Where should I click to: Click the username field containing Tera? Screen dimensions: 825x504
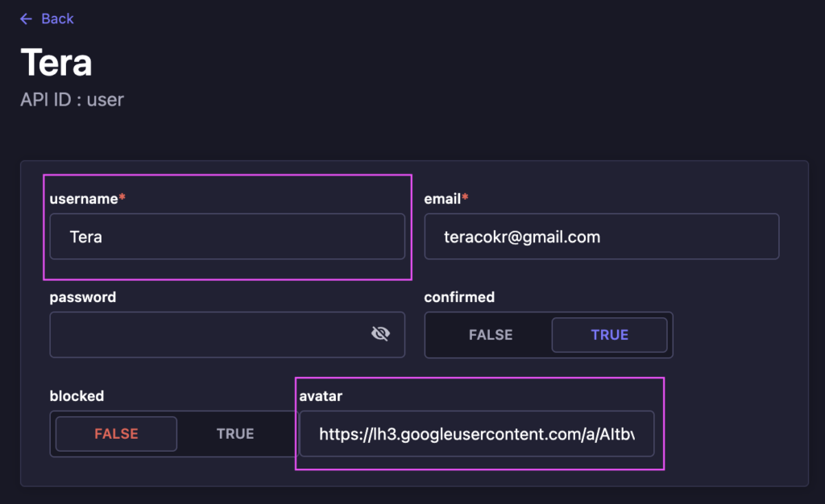[x=227, y=237]
